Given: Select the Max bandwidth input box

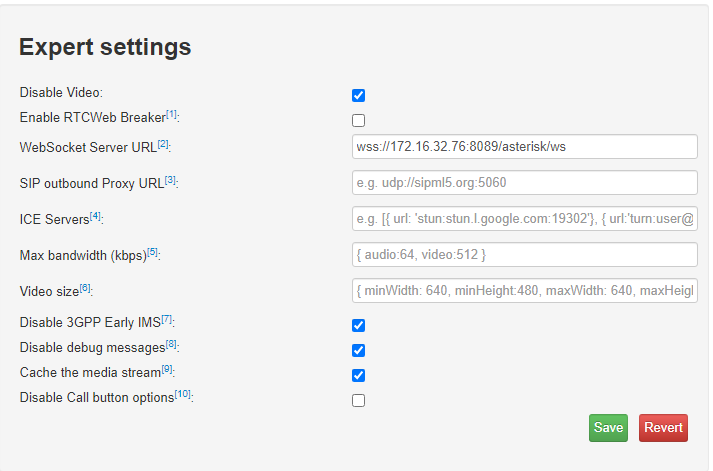Looking at the screenshot, I should pos(524,255).
